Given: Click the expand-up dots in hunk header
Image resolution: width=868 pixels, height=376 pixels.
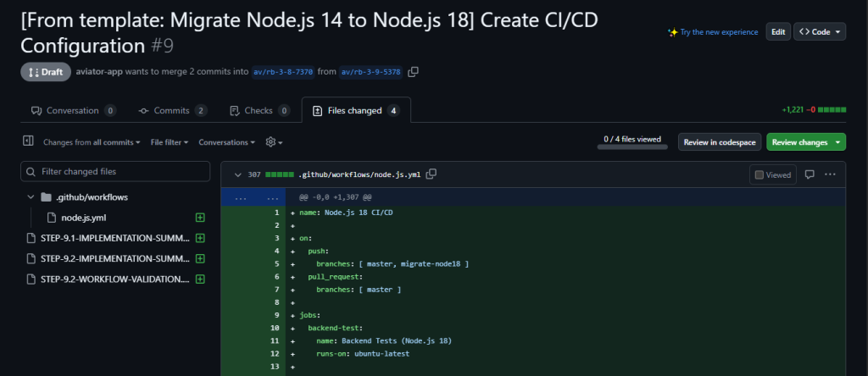Looking at the screenshot, I should (x=242, y=199).
